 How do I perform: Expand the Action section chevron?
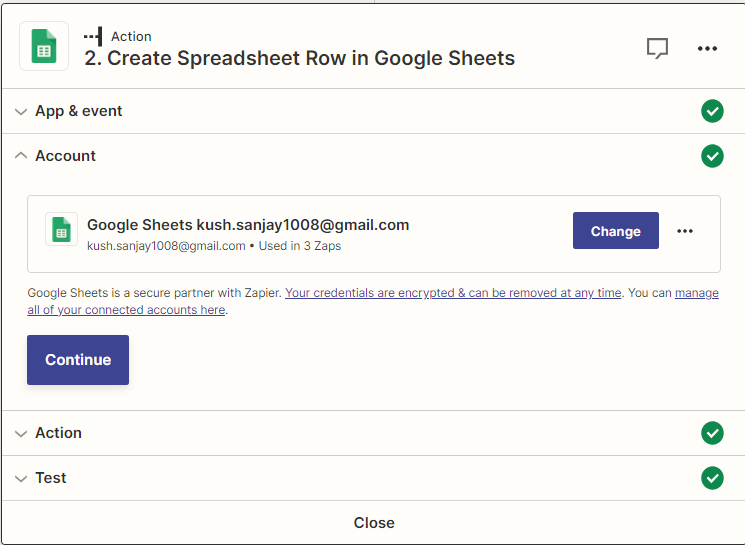click(21, 433)
